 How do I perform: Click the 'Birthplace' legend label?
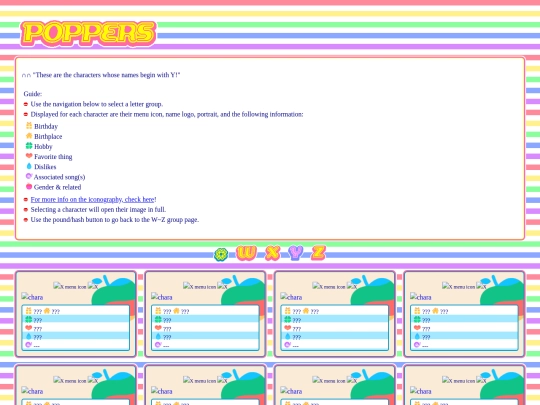click(48, 136)
